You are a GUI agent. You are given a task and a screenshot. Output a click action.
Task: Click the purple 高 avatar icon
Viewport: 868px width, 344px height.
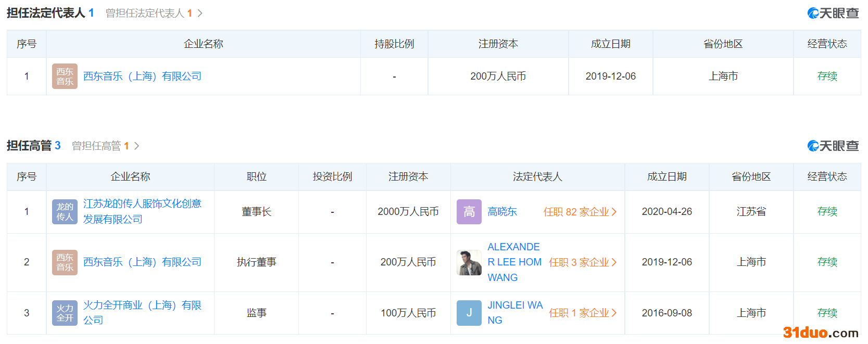coord(469,212)
